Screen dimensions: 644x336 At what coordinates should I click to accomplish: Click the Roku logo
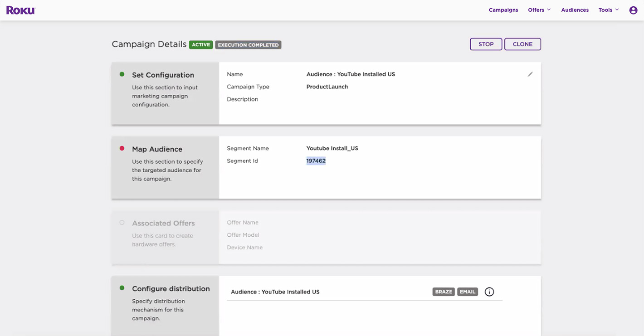pos(20,10)
